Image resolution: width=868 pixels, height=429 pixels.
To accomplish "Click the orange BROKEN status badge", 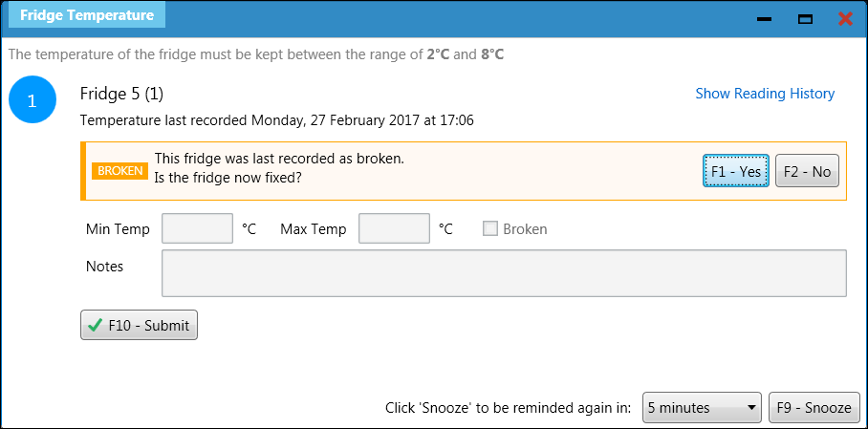I will point(120,171).
